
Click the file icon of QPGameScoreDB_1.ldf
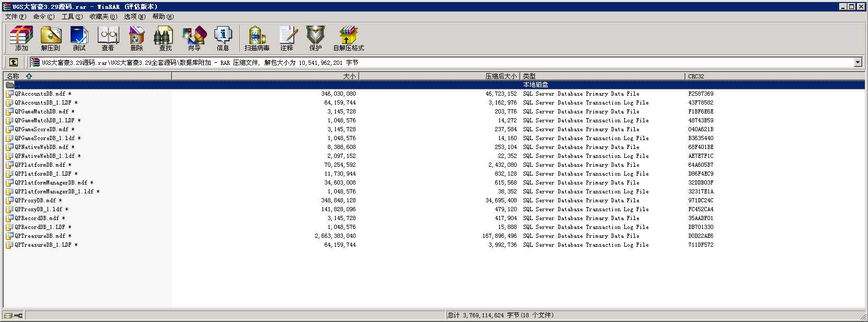pos(9,139)
